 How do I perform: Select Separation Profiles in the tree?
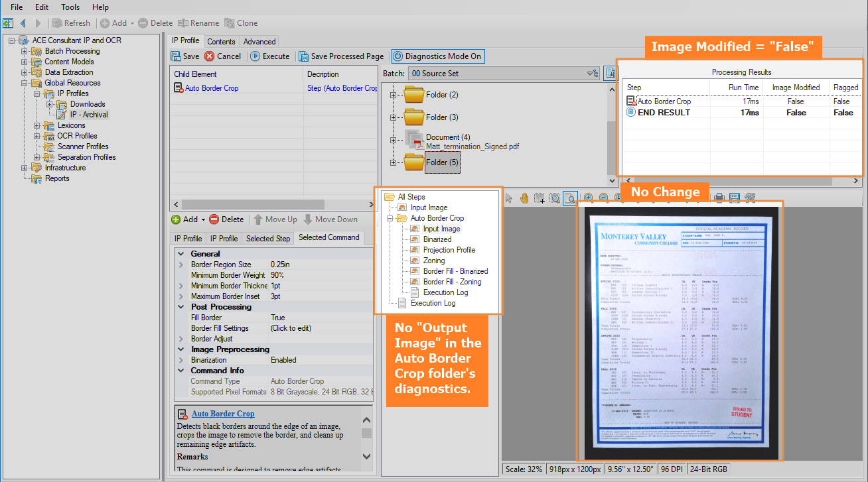coord(86,157)
